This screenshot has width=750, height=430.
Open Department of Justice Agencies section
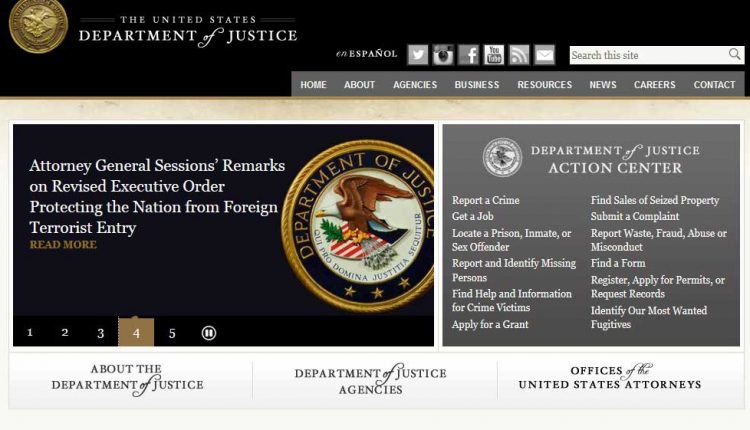pos(371,381)
